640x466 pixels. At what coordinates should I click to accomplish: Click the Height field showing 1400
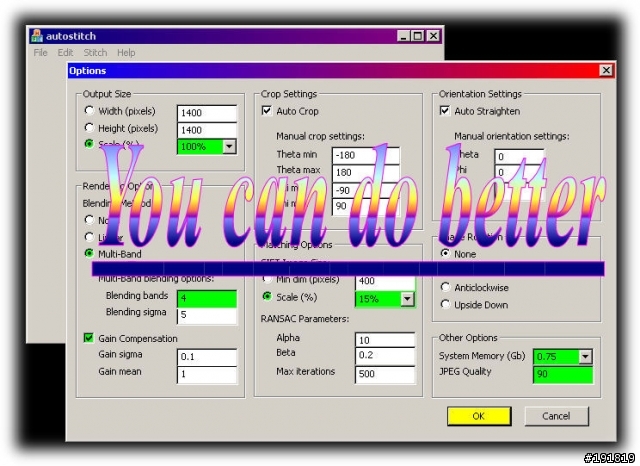207,130
